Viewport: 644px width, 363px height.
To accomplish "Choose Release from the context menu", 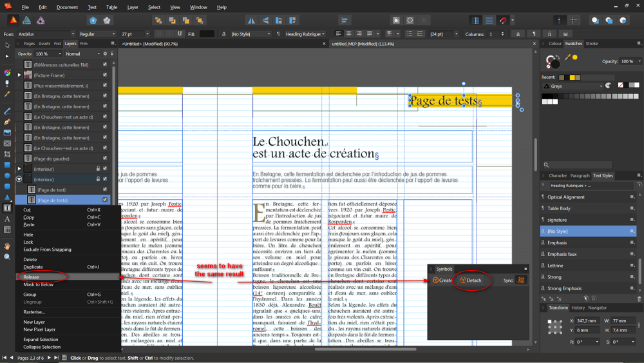I will (31, 277).
